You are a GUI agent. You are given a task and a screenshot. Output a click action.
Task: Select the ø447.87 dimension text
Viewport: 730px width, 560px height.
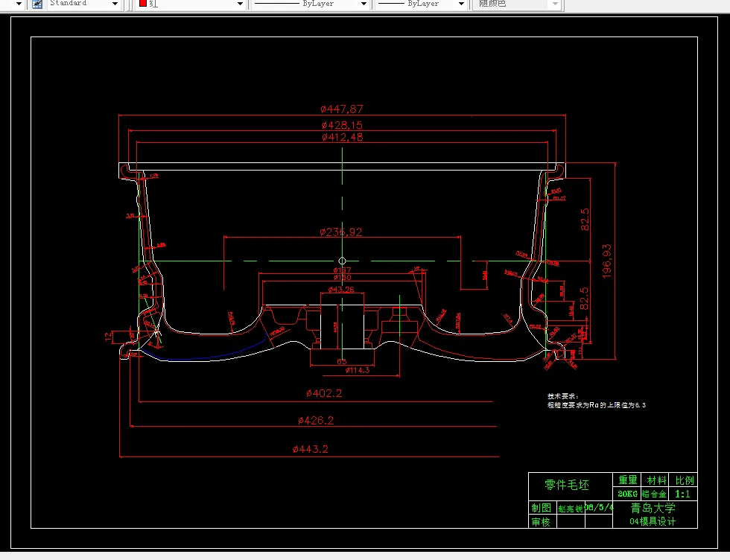point(342,109)
